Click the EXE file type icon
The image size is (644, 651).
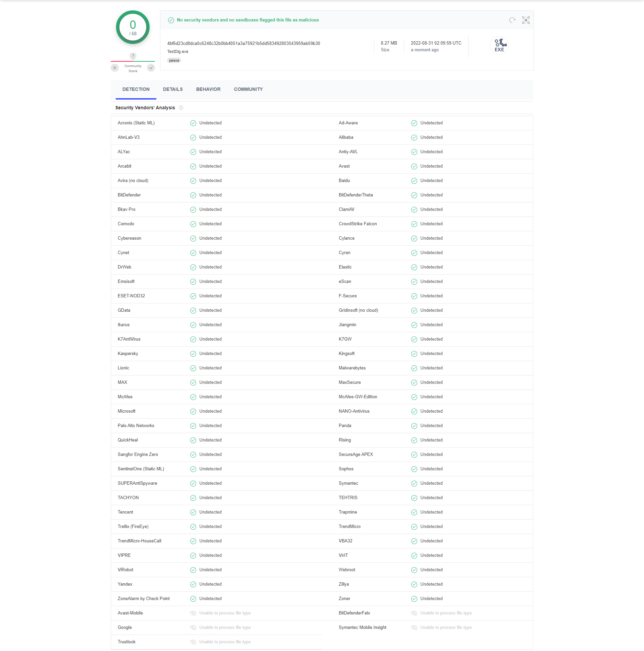(x=499, y=46)
